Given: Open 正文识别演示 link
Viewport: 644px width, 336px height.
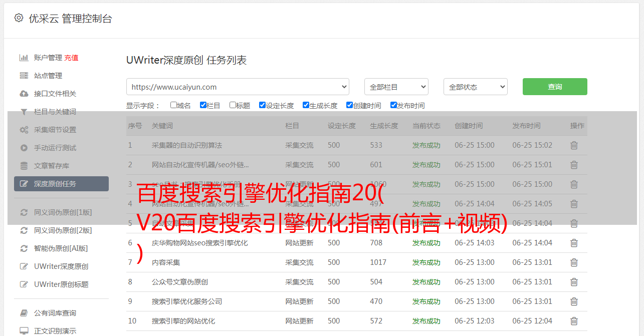Looking at the screenshot, I should click(x=55, y=331).
